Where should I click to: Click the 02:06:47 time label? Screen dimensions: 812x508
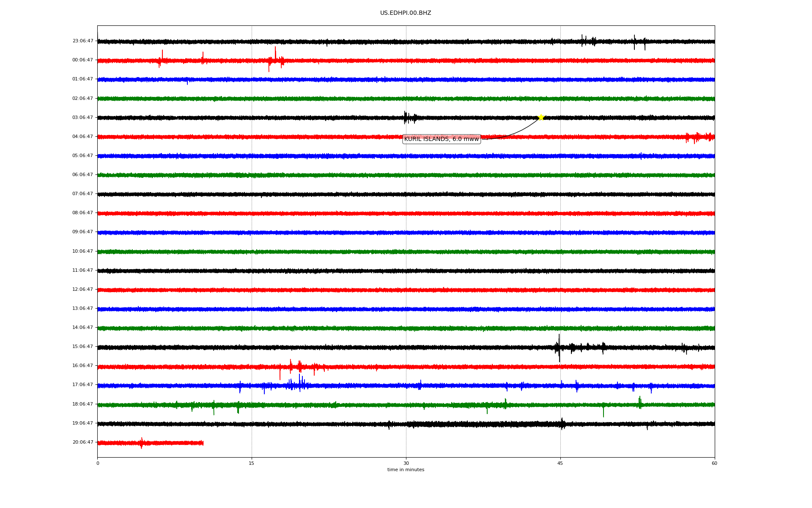point(82,99)
